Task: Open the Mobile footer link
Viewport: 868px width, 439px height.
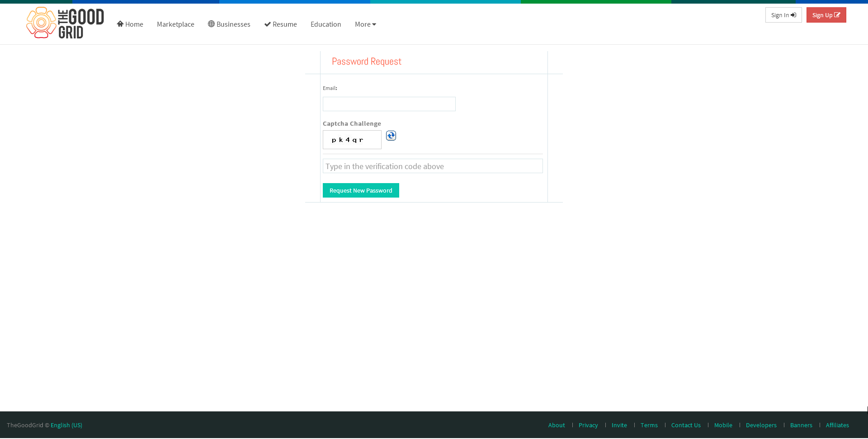Action: 723,425
